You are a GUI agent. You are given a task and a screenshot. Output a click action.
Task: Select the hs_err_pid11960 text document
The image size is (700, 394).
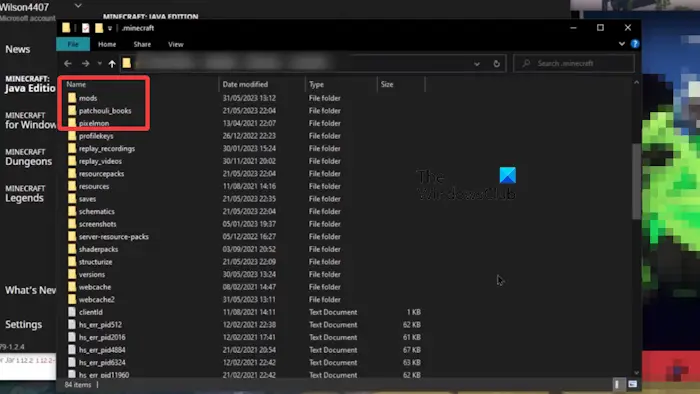pos(104,375)
